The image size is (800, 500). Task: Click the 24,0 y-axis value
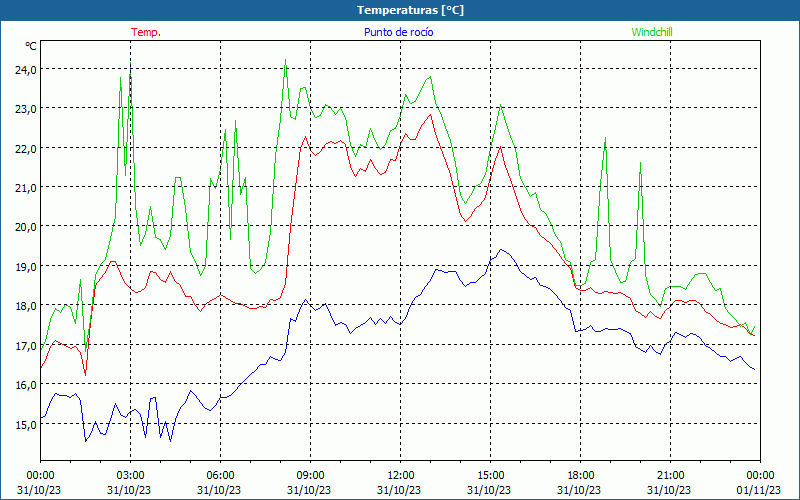coord(26,69)
